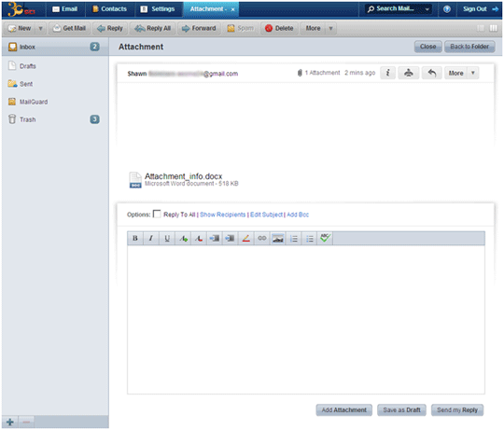Run the ABC spell check
This screenshot has width=504, height=430.
(x=325, y=238)
